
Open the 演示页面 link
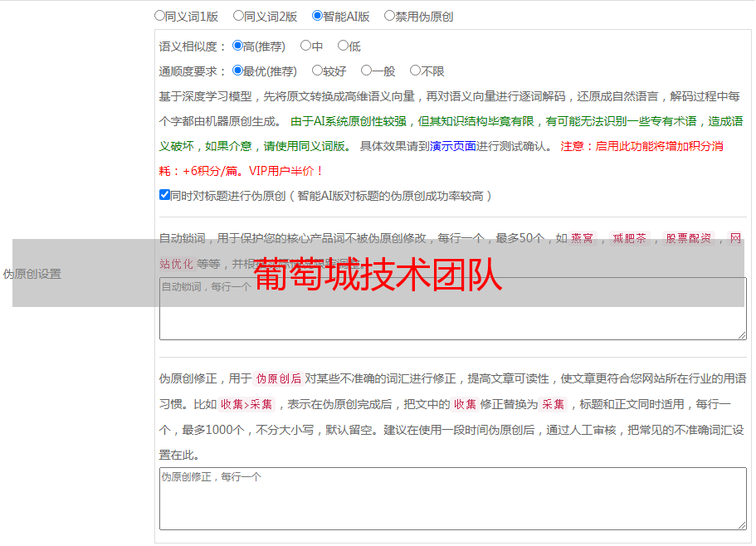coord(453,146)
